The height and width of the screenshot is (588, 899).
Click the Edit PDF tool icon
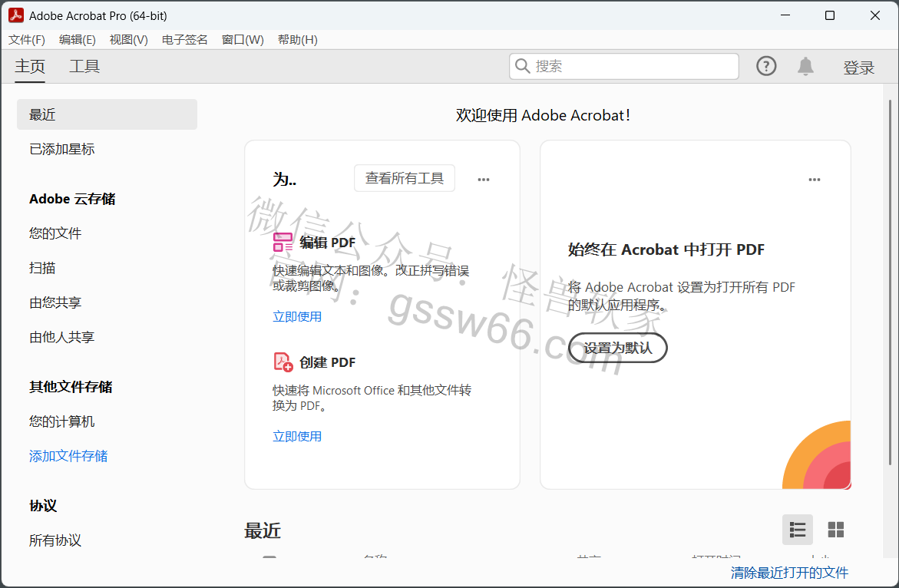point(283,243)
